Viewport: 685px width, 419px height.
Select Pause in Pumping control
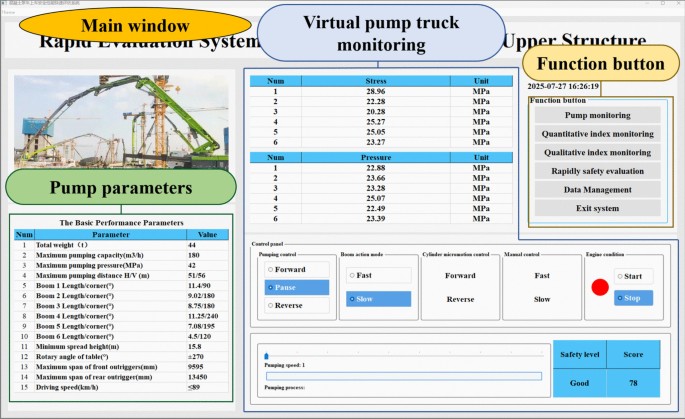coord(297,287)
